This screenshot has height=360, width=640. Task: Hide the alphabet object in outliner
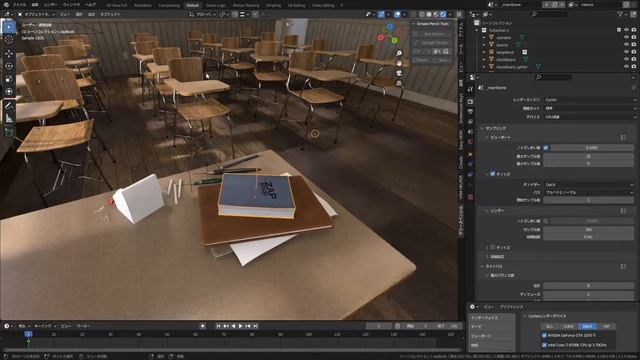(x=626, y=38)
